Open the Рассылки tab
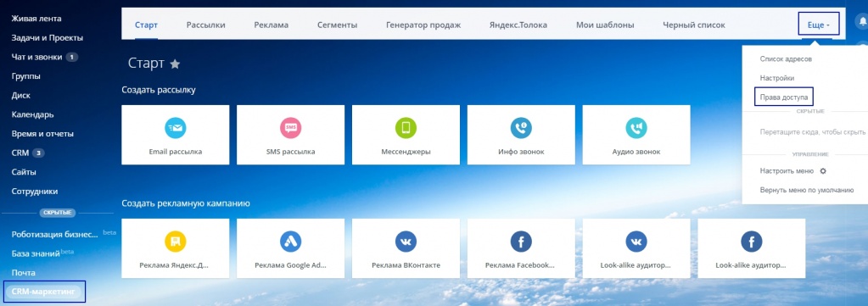The image size is (868, 306). (x=206, y=25)
